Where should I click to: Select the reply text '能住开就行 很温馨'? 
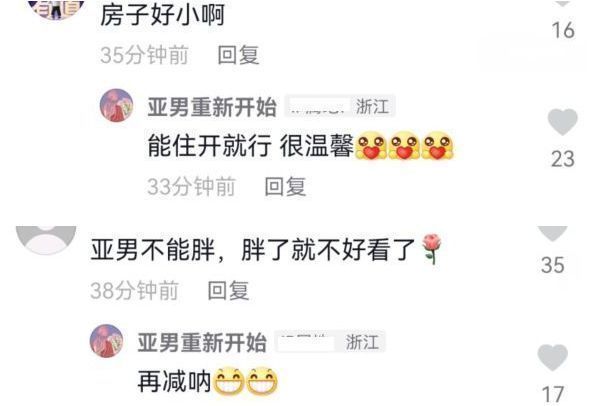250,146
